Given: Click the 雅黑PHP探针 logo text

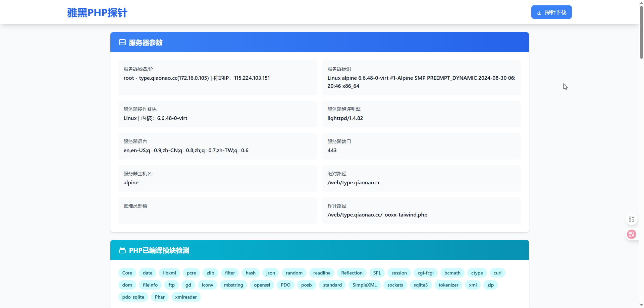Looking at the screenshot, I should [x=97, y=12].
